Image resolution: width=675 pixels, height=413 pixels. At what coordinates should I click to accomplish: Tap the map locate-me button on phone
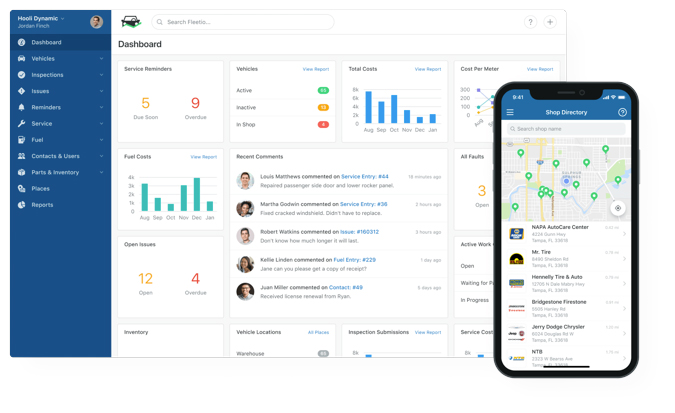617,208
